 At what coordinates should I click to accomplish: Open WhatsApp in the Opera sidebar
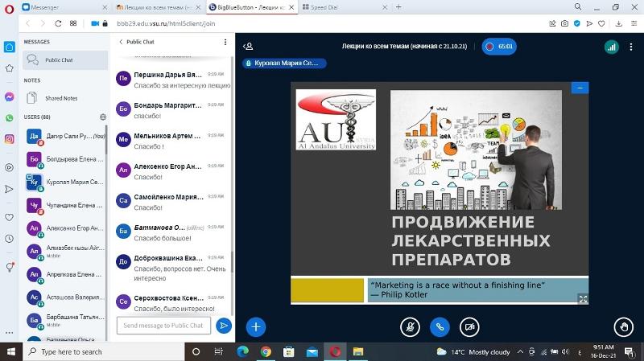pyautogui.click(x=9, y=117)
